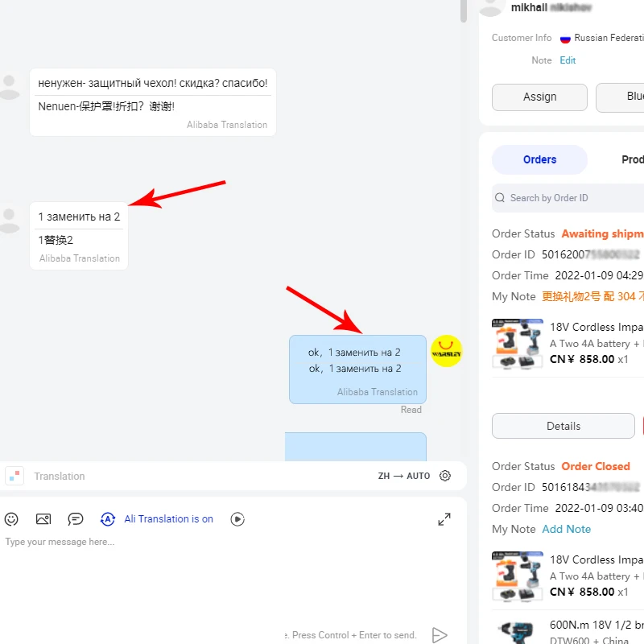Click the Russian Federation flag icon
The width and height of the screenshot is (644, 644).
click(x=565, y=39)
